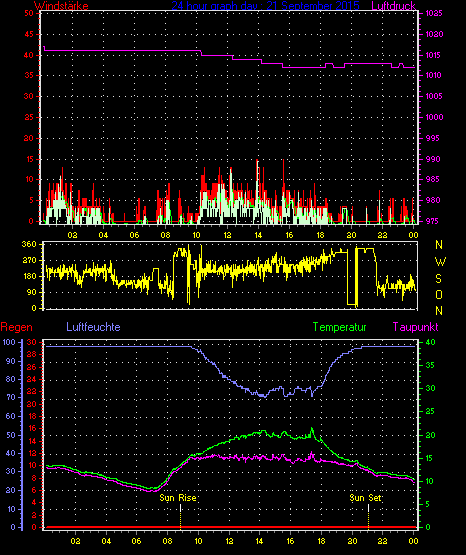Click the yellow 'Sun Rise' label
The width and height of the screenshot is (466, 555).
[x=178, y=498]
